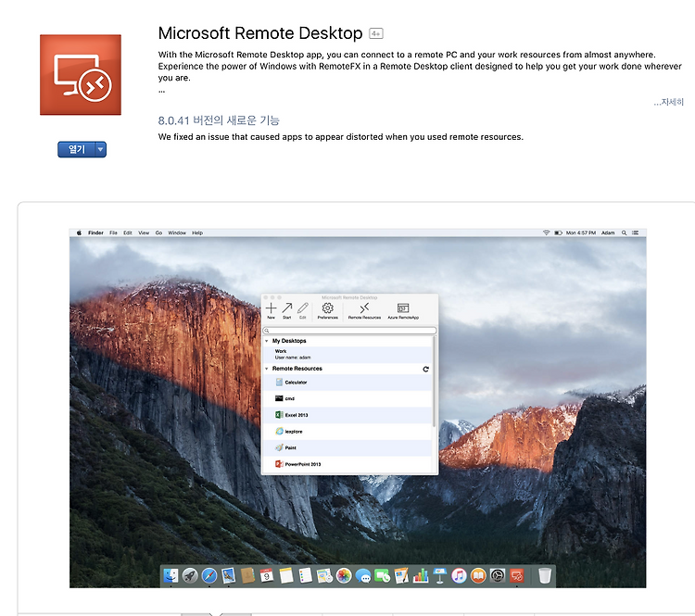
Task: Open Calendar icon in the Dock
Action: pyautogui.click(x=267, y=575)
